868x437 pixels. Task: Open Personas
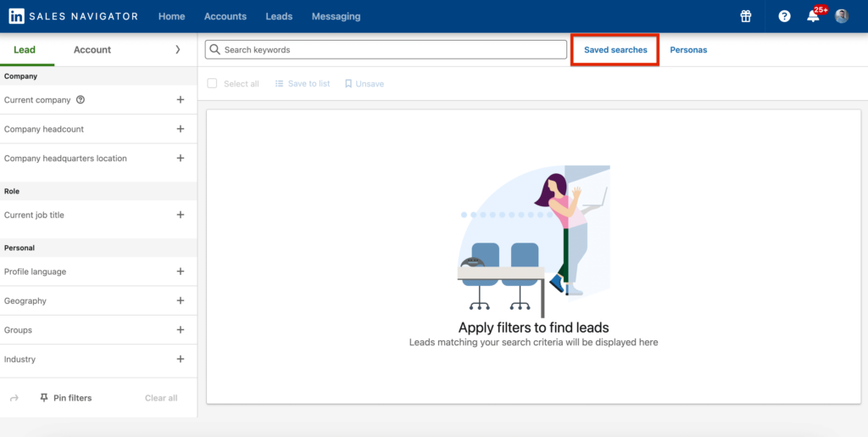pos(688,50)
